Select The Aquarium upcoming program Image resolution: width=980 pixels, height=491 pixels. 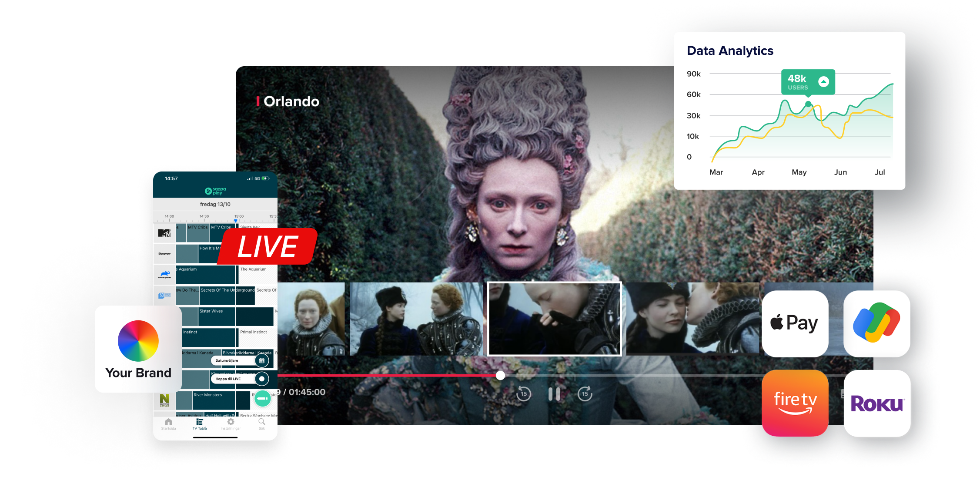click(258, 275)
